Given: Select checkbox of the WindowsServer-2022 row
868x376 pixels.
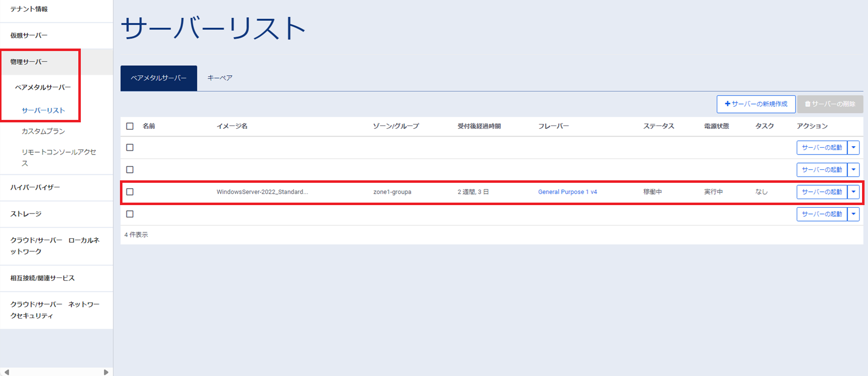Looking at the screenshot, I should (130, 192).
